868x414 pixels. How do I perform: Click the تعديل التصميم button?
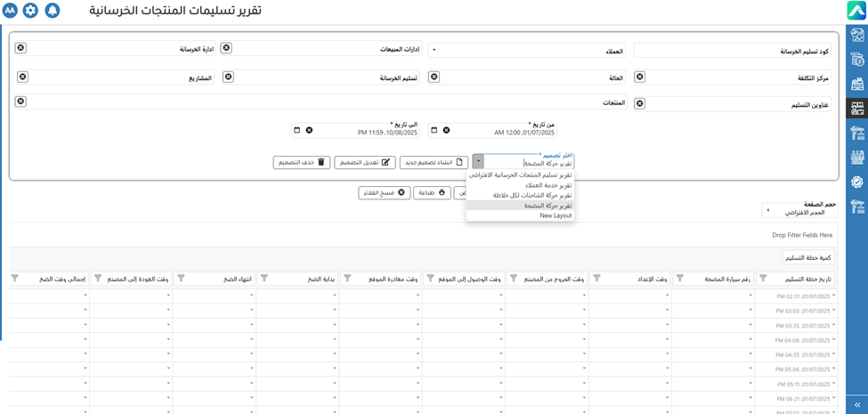pos(365,163)
